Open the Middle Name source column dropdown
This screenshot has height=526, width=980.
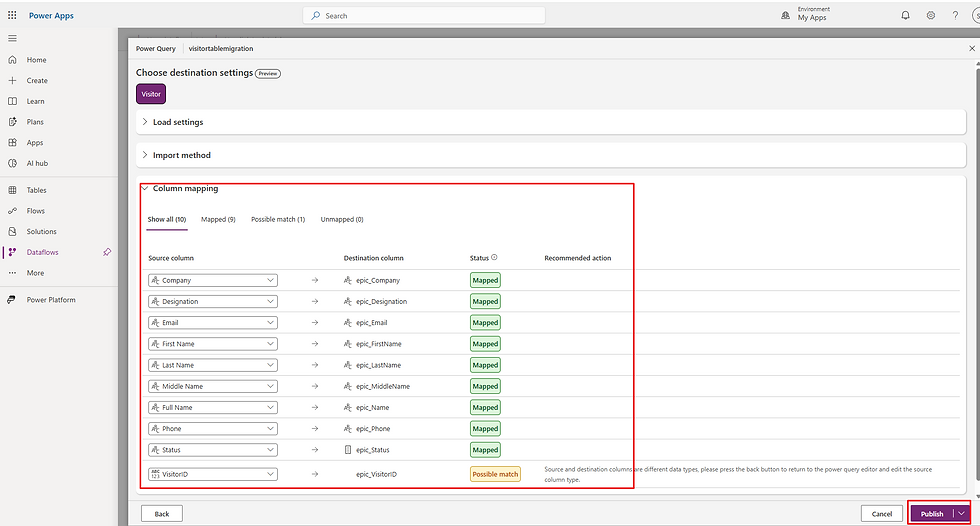[x=213, y=387]
